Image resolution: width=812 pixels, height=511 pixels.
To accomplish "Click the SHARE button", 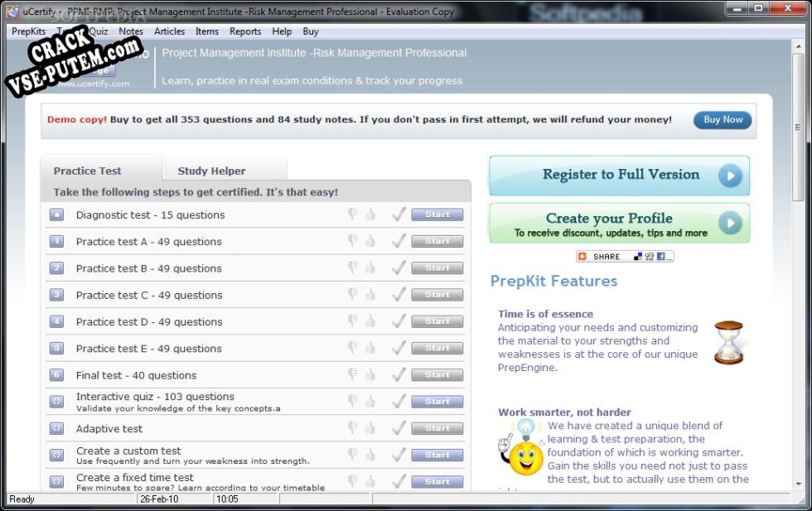I will point(625,256).
